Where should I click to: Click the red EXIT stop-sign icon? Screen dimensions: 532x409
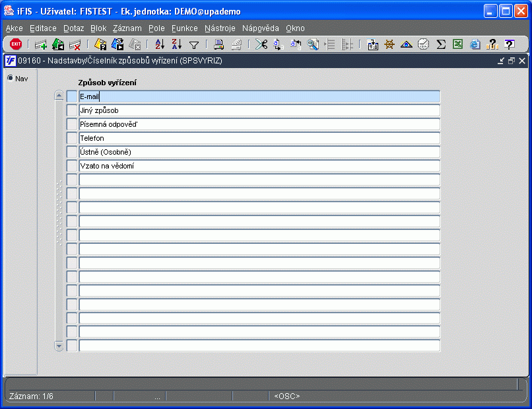coord(16,44)
